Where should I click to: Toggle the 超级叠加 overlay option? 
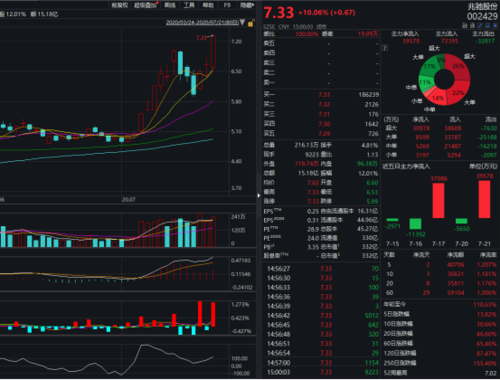tap(146, 5)
